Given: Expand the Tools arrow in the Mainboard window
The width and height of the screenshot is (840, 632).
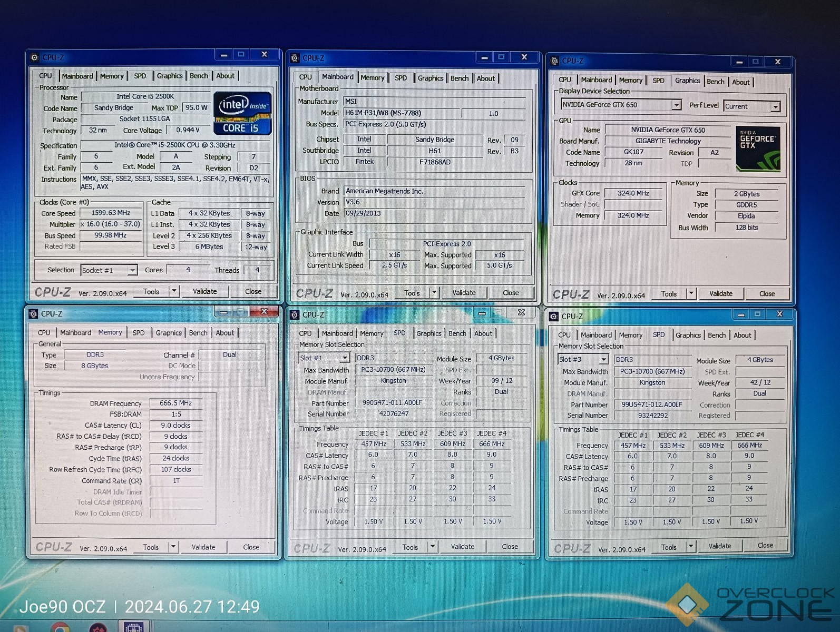Looking at the screenshot, I should click(x=434, y=292).
